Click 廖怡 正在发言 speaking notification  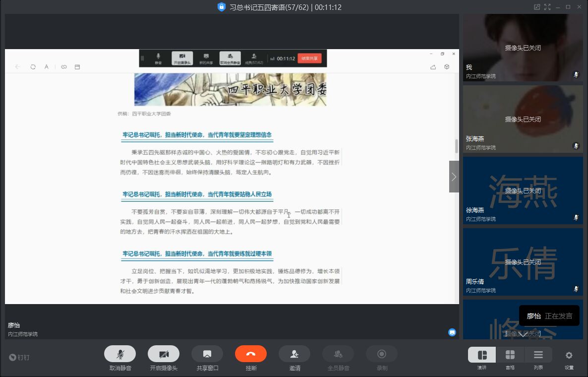coord(549,316)
